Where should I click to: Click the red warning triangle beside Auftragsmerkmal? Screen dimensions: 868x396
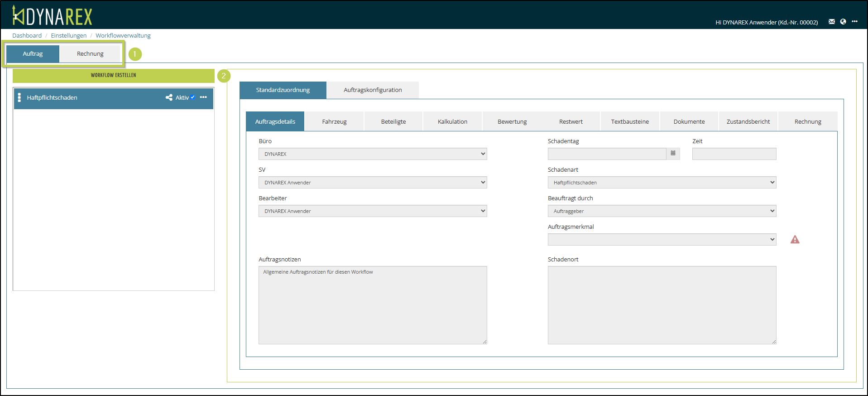tap(795, 240)
